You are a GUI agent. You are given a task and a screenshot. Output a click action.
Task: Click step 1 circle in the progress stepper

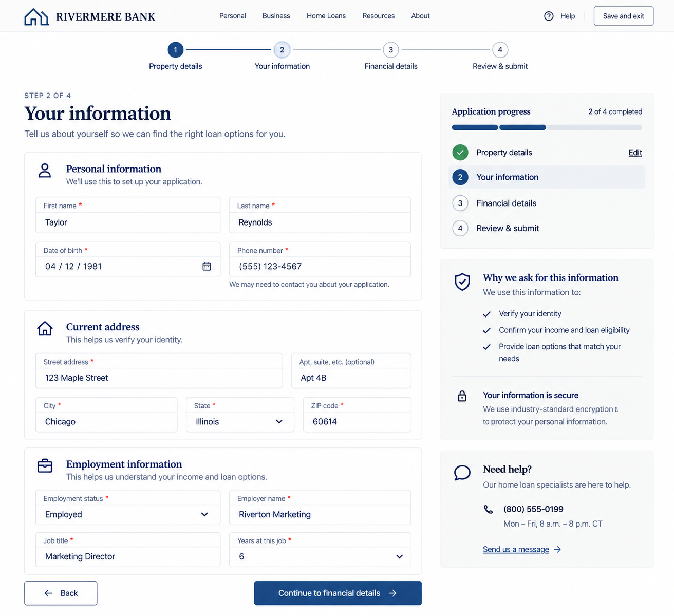(176, 50)
